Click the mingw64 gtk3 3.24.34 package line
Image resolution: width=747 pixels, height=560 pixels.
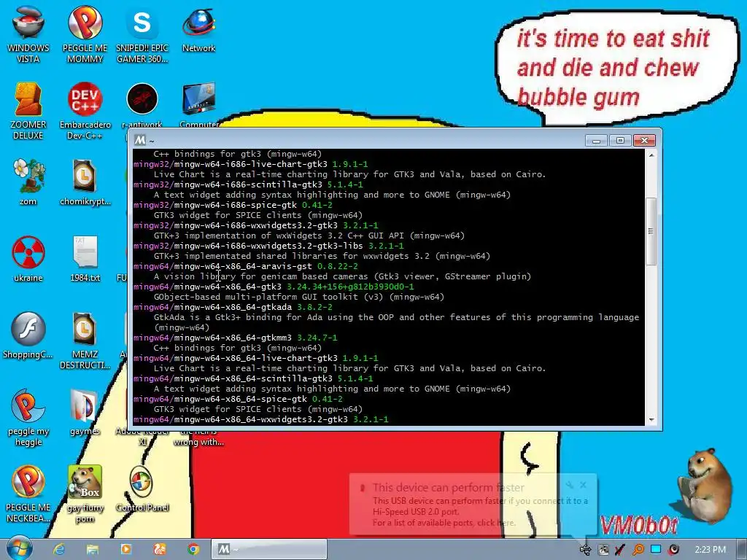274,287
